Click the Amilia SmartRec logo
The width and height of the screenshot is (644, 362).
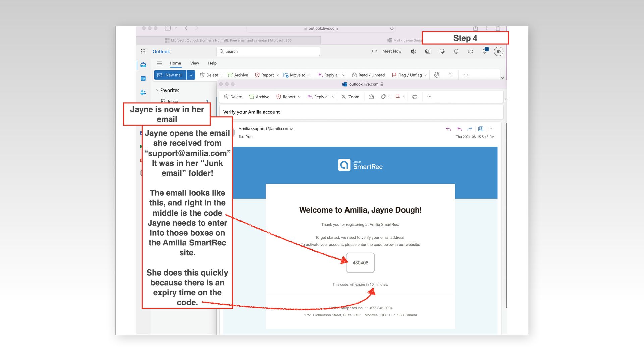point(360,165)
